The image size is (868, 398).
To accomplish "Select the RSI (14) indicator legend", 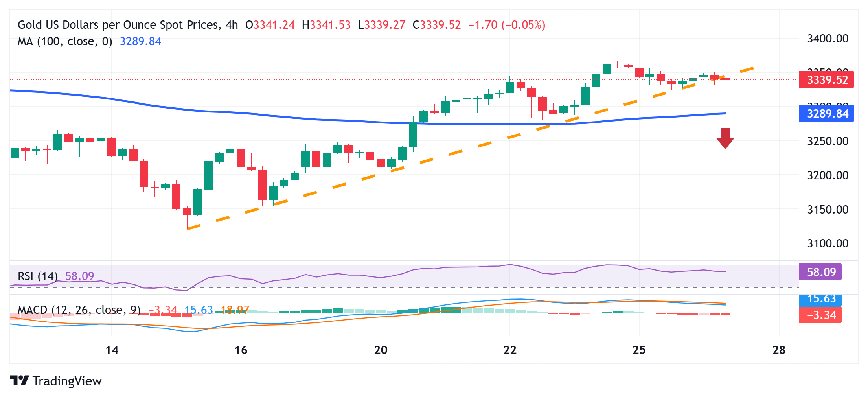I will tap(38, 276).
